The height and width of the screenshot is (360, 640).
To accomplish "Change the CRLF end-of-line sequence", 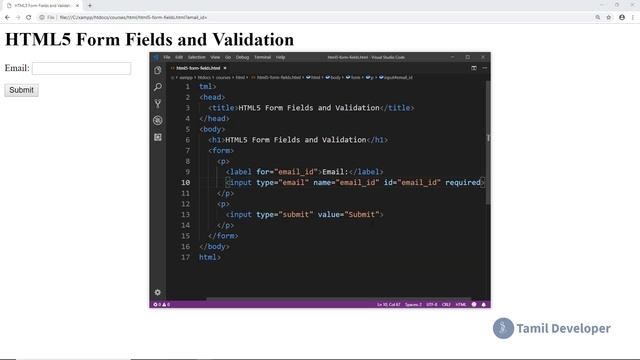I will [x=446, y=304].
